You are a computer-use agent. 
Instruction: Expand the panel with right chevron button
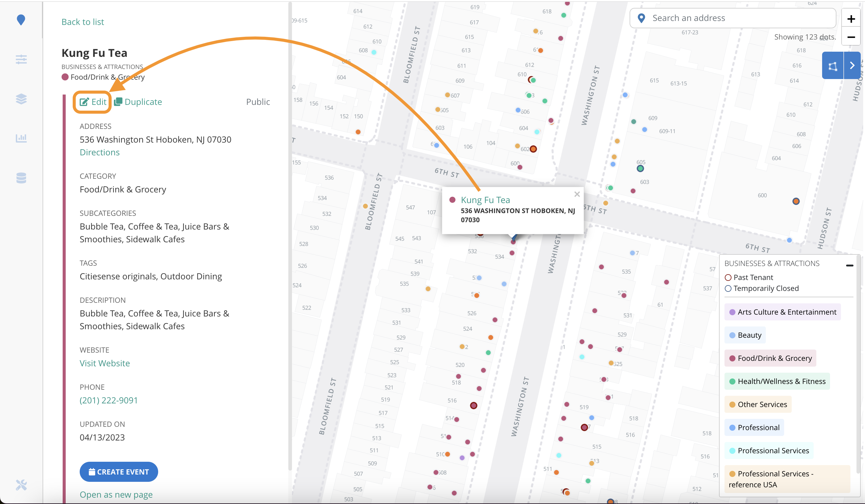(x=852, y=66)
